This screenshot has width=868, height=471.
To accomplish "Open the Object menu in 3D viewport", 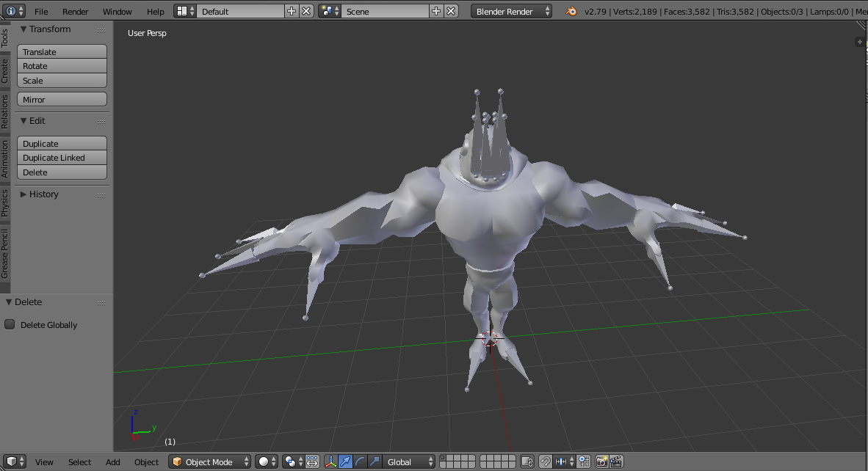I will [x=146, y=462].
